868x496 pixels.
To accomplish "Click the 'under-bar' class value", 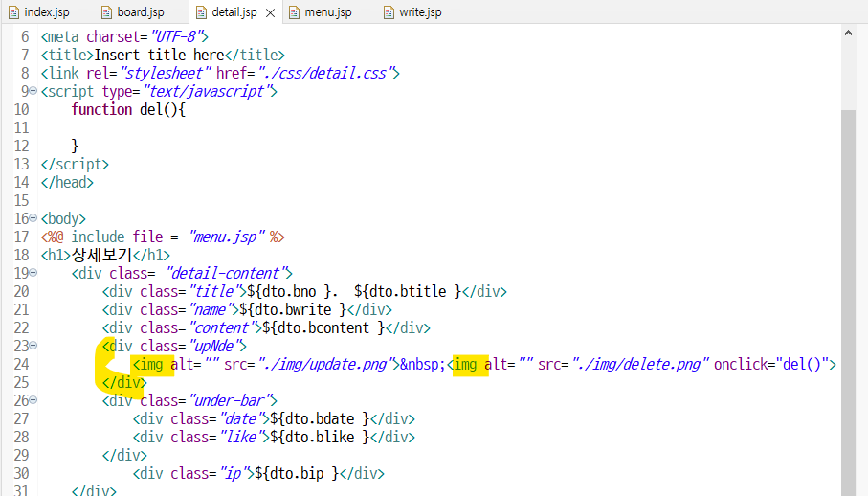I will pos(230,400).
